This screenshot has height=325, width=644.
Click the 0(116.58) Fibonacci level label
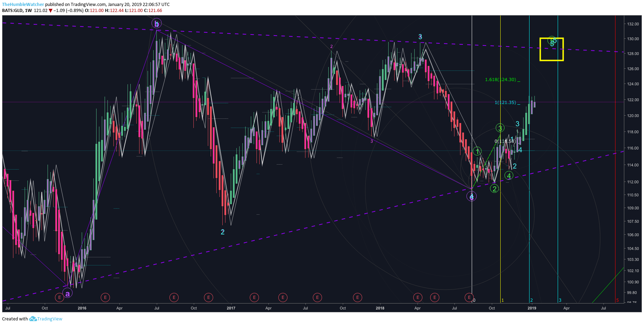tap(505, 141)
